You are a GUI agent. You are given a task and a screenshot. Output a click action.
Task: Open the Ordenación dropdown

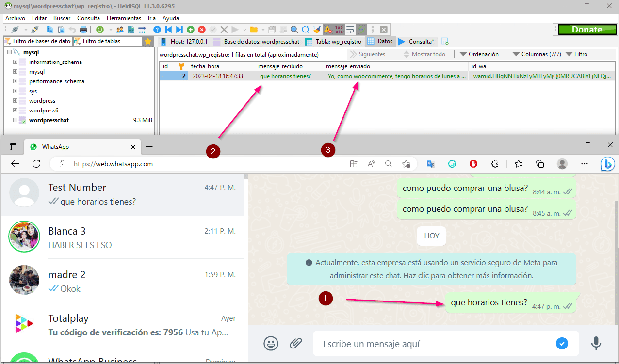[479, 54]
